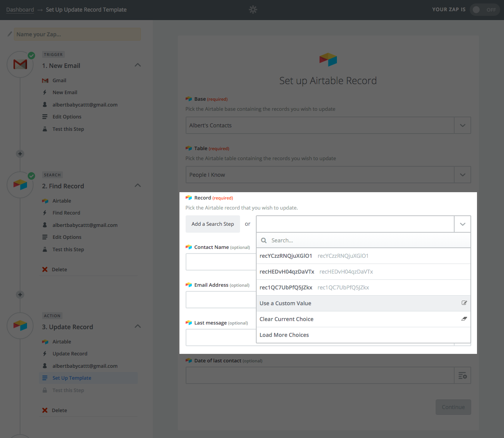Screen dimensions: 504x438
Task: Open Test this Step under New Email
Action: click(x=68, y=129)
